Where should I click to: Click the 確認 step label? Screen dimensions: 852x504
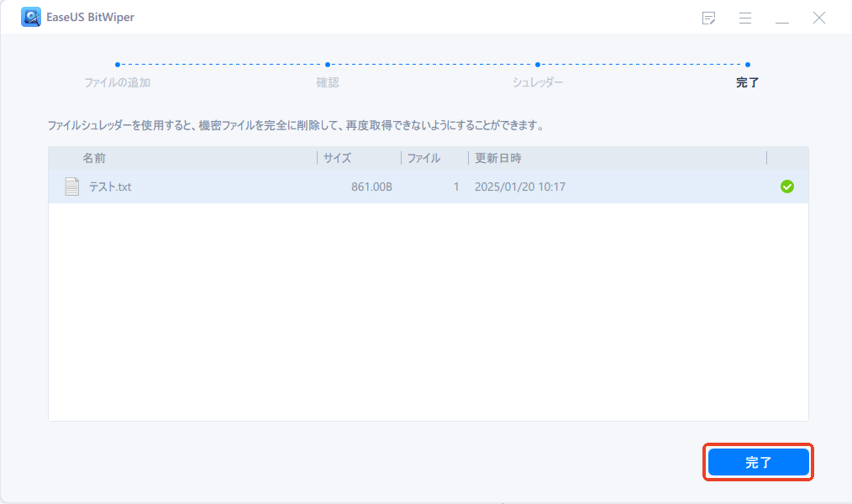click(327, 81)
